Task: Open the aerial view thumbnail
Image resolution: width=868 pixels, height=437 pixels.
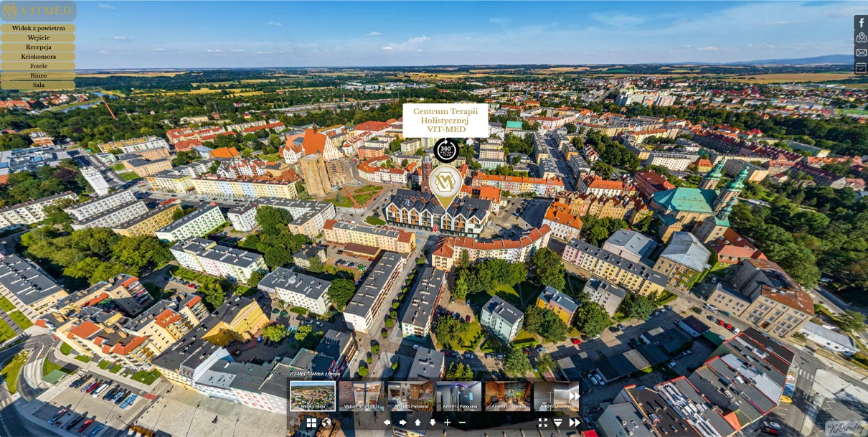Action: 313,396
